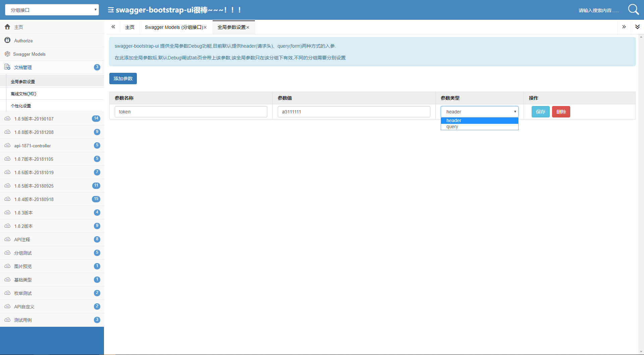This screenshot has width=644, height=355.
Task: Click the swagger-bootstrap-ui title text
Action: 178,10
